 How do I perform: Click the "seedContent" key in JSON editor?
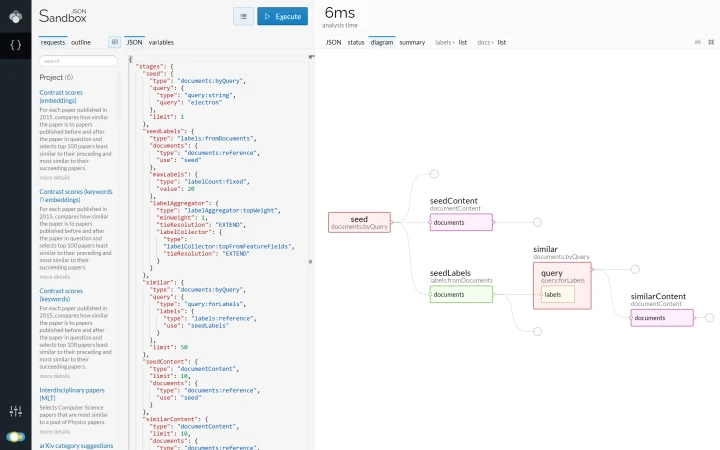[x=166, y=361]
